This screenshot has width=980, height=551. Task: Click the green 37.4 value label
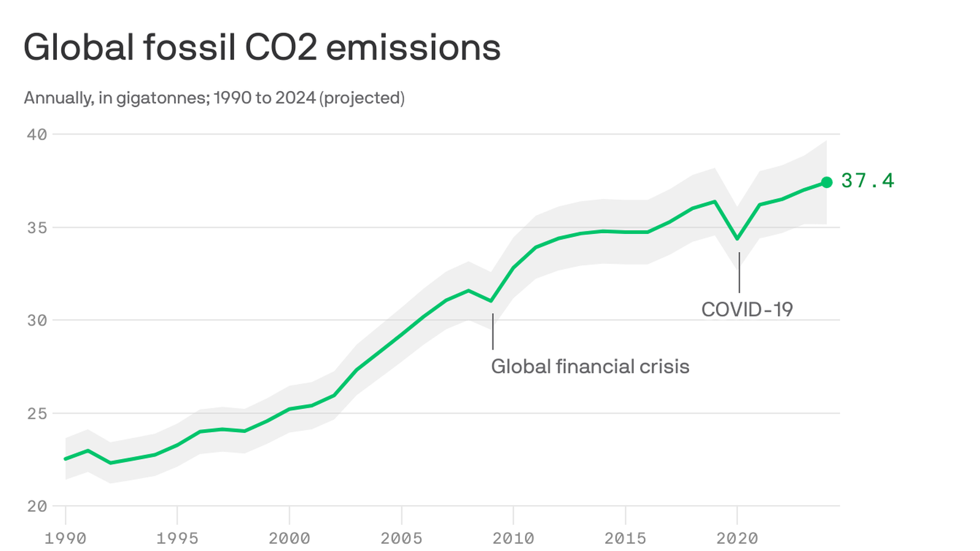click(867, 181)
